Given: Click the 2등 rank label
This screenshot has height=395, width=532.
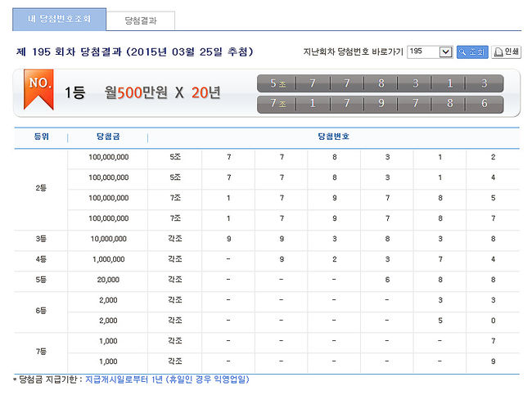Looking at the screenshot, I should click(x=41, y=187).
